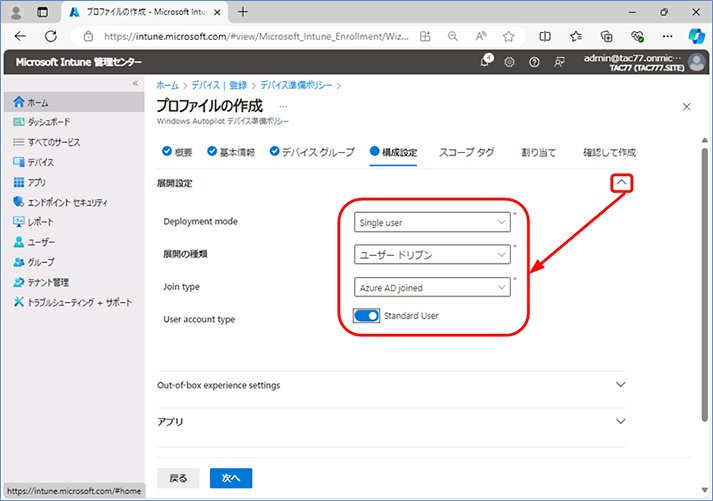Image resolution: width=713 pixels, height=501 pixels.
Task: Open the Groups sidebar item
Action: (x=34, y=262)
